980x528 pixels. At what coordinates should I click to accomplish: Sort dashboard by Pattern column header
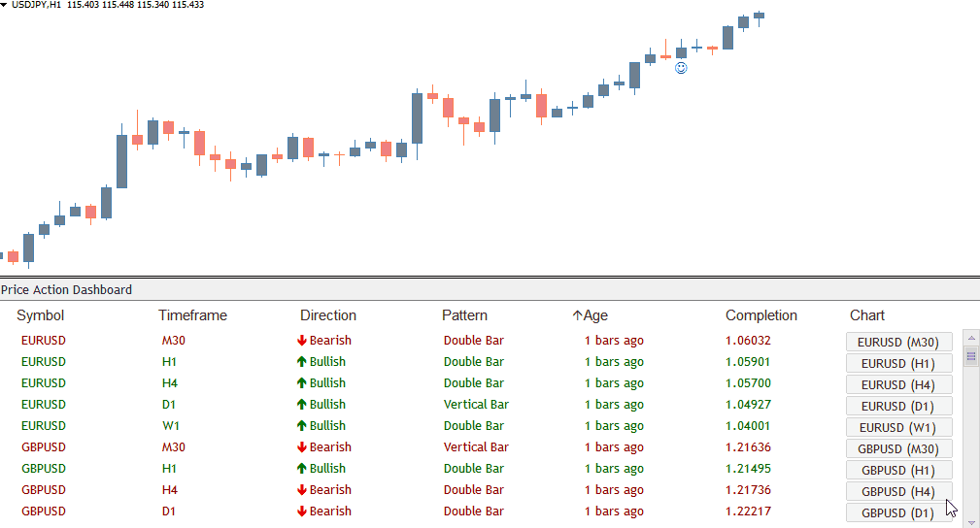[464, 315]
